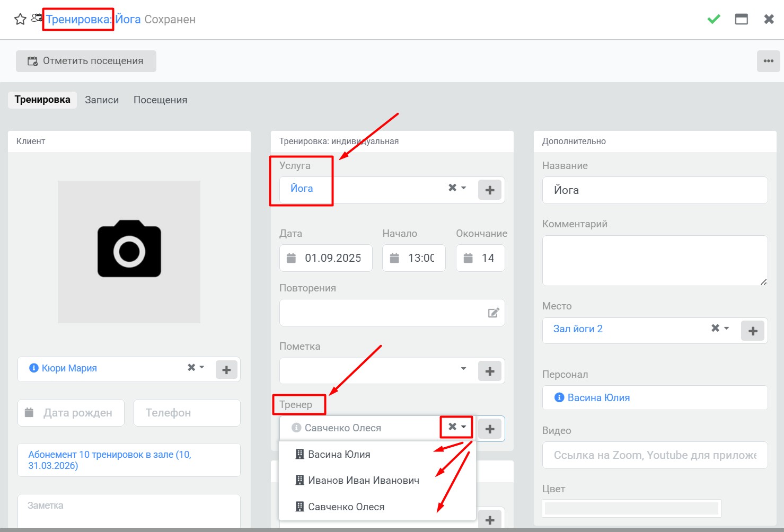
Task: Add a new Пометка with the plus button
Action: [490, 371]
